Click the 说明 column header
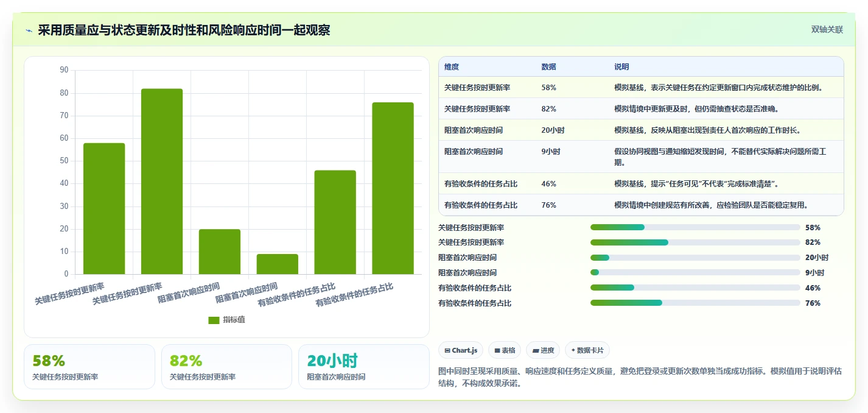Viewport: 868px width, 413px height. coord(621,66)
